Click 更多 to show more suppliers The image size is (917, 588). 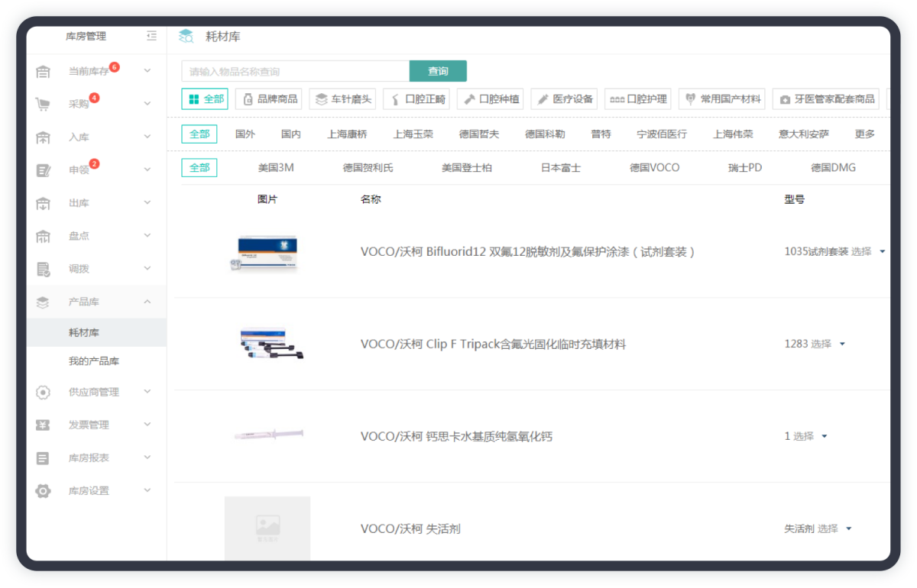pyautogui.click(x=865, y=134)
